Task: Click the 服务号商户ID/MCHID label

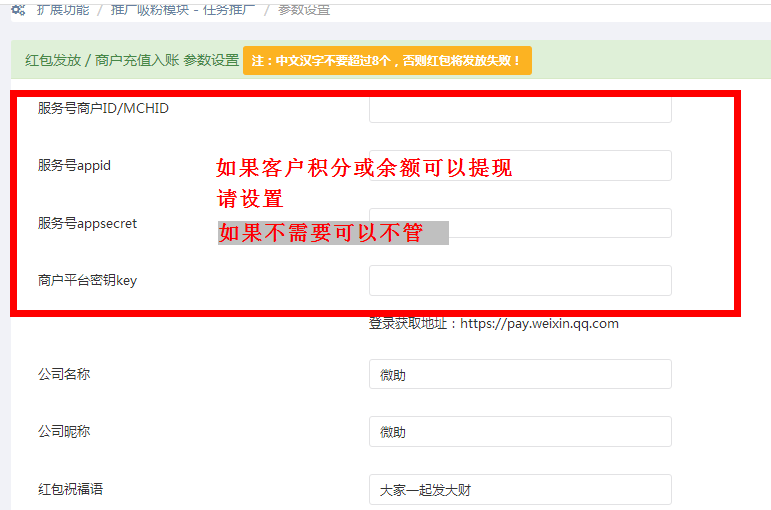Action: coord(103,108)
